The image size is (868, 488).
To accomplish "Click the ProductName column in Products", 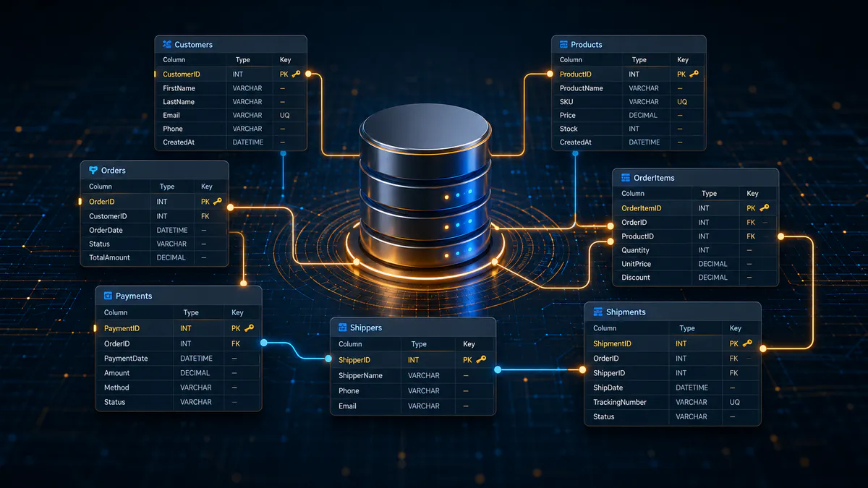I will tap(582, 88).
